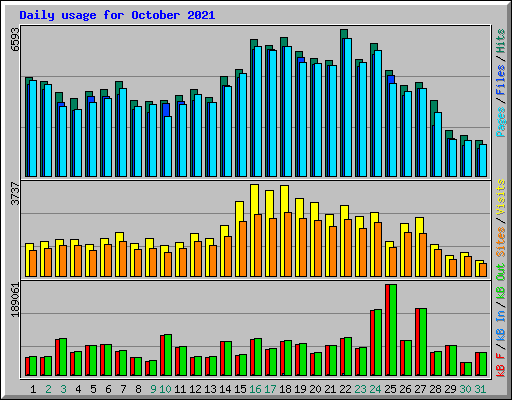Click the green kB Out bar for day 3

(x=63, y=357)
